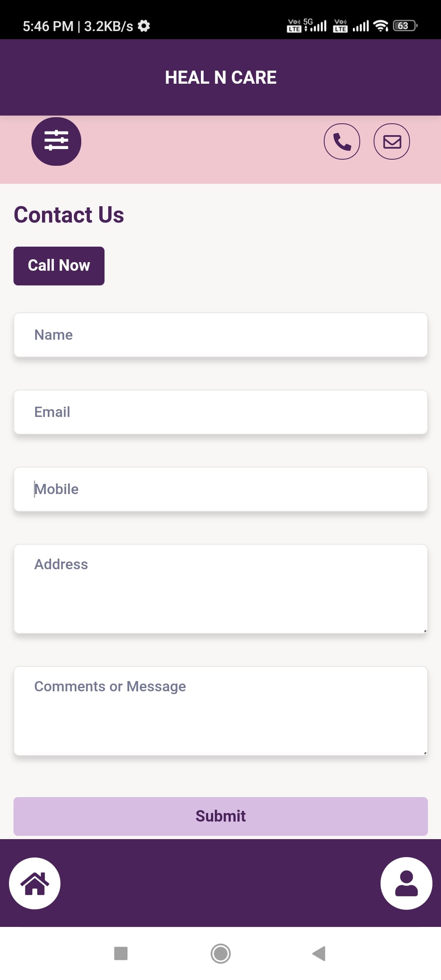The height and width of the screenshot is (980, 441).
Task: Focus the Email input field
Action: pyautogui.click(x=220, y=412)
